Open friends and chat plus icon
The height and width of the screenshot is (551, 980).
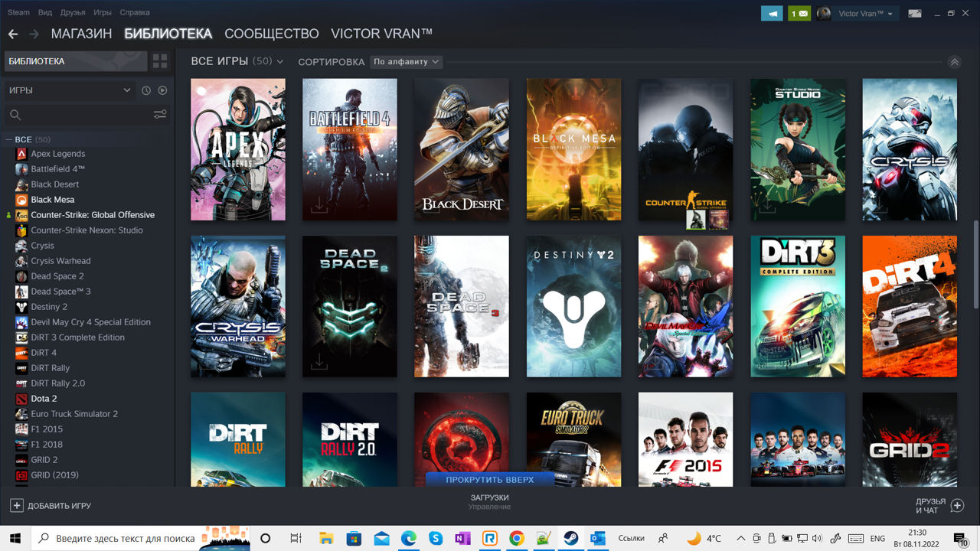pyautogui.click(x=957, y=506)
